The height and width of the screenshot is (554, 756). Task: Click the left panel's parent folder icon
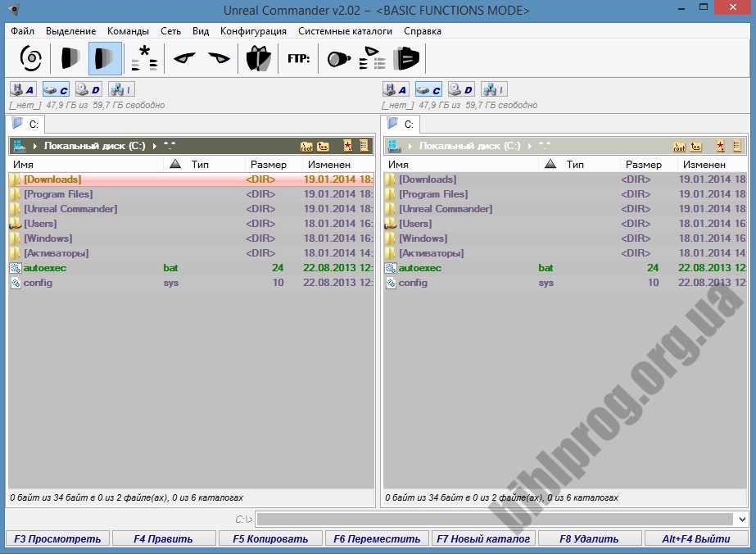click(x=323, y=146)
